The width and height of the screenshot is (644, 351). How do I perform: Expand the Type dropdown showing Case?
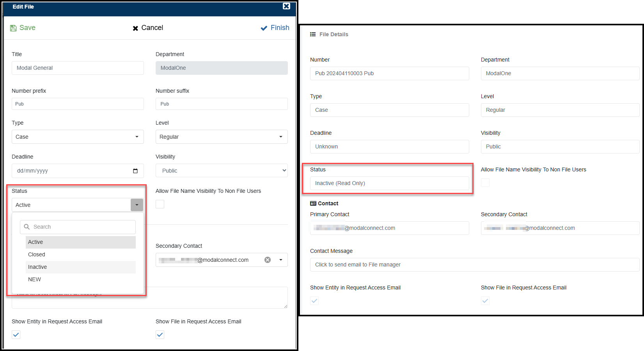78,137
